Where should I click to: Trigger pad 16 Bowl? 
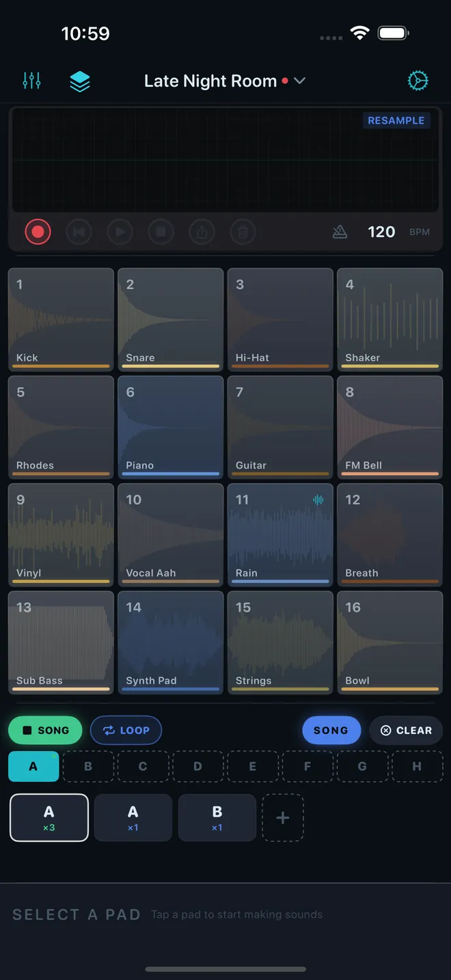[x=389, y=642]
